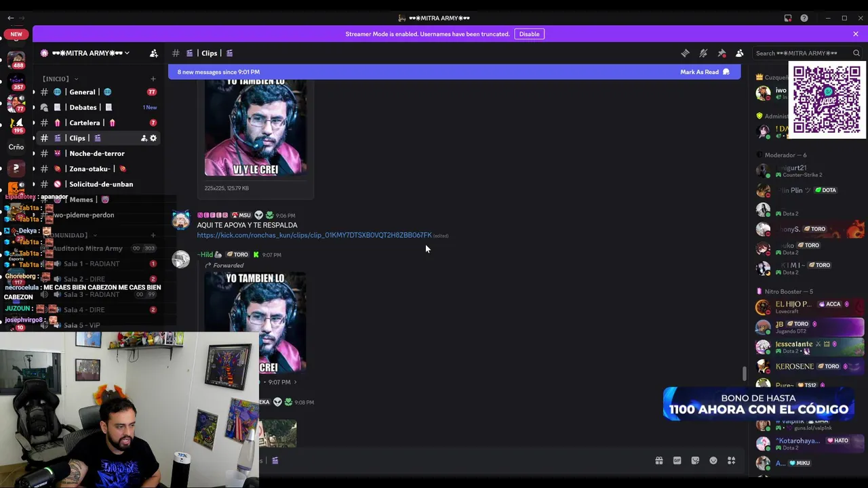Expand threads arrow beside Cartelera channel
Viewport: 868px width, 488px height.
point(33,123)
